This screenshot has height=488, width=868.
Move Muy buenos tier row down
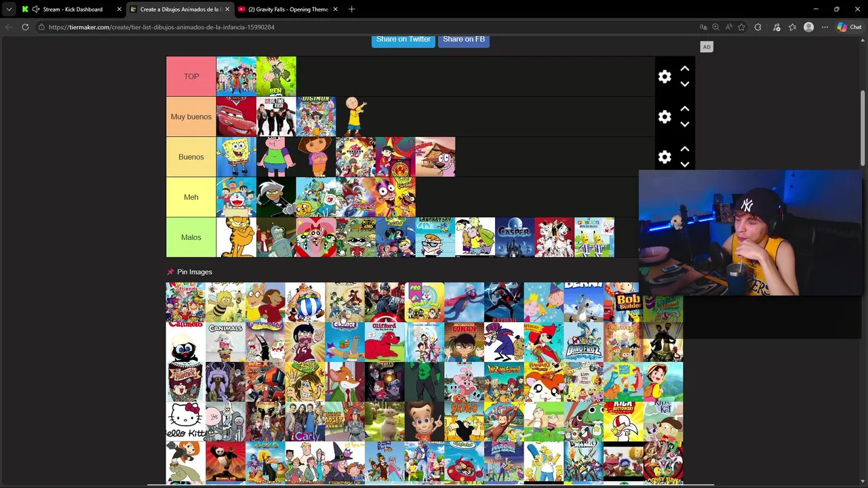pos(685,124)
